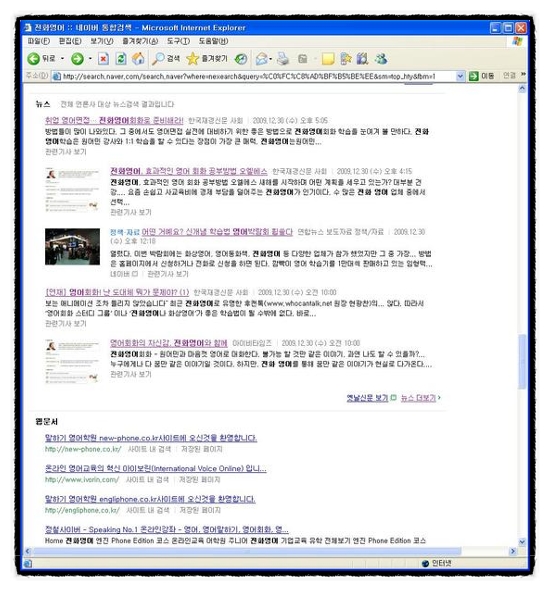
Task: Click the book and pencil toolbar icon
Action: point(363,58)
